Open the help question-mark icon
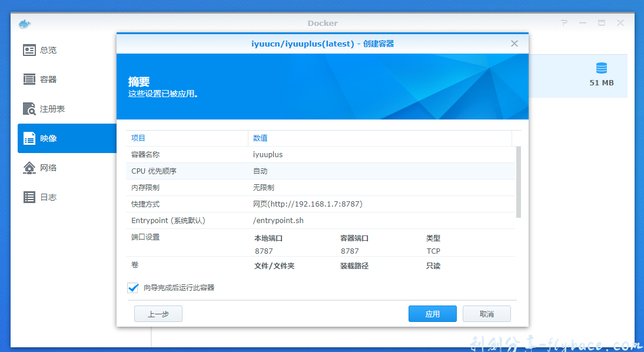Image resolution: width=644 pixels, height=352 pixels. tap(563, 22)
